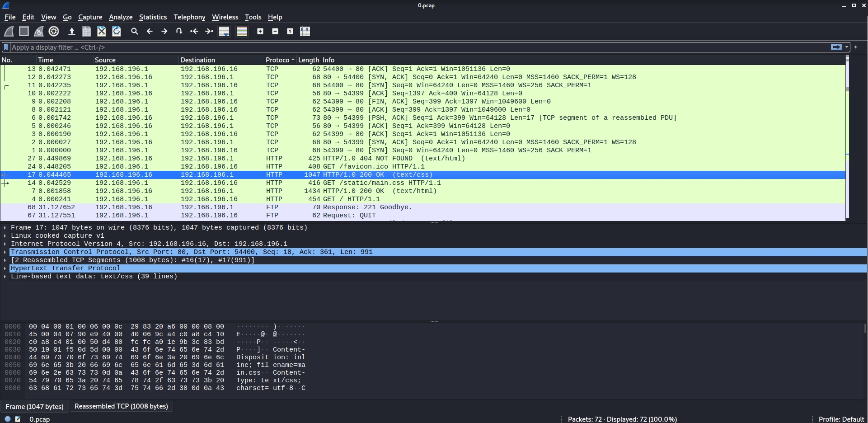Open capture options gear icon
The height and width of the screenshot is (423, 868).
(x=54, y=31)
